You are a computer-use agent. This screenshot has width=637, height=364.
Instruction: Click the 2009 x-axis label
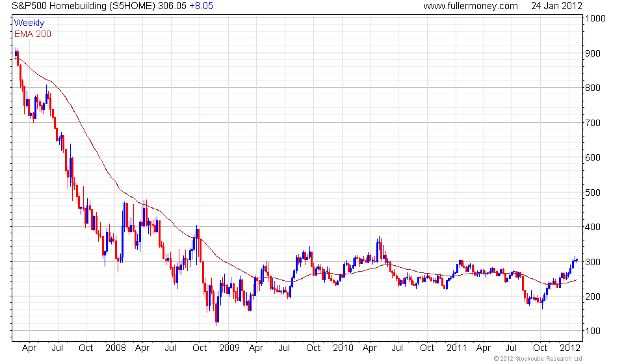coord(229,348)
